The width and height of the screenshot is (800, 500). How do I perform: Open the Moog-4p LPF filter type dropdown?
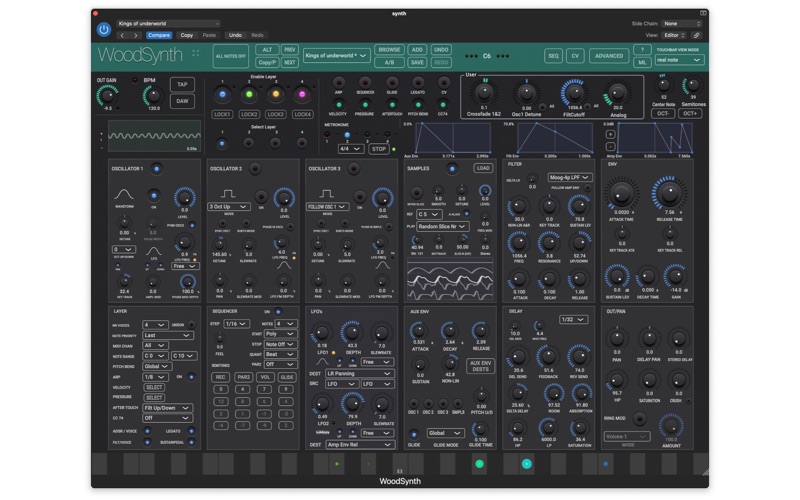point(569,177)
